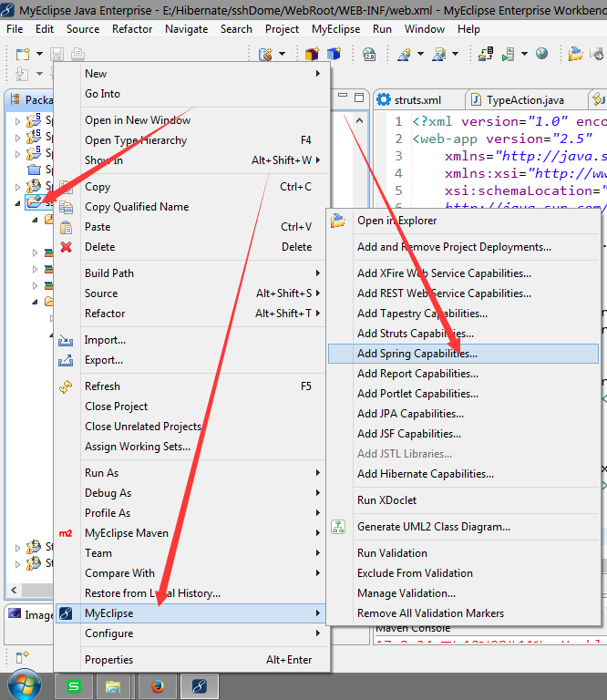The height and width of the screenshot is (700, 607).
Task: Click the New Java EE 2.0 component icon
Action: (369, 54)
